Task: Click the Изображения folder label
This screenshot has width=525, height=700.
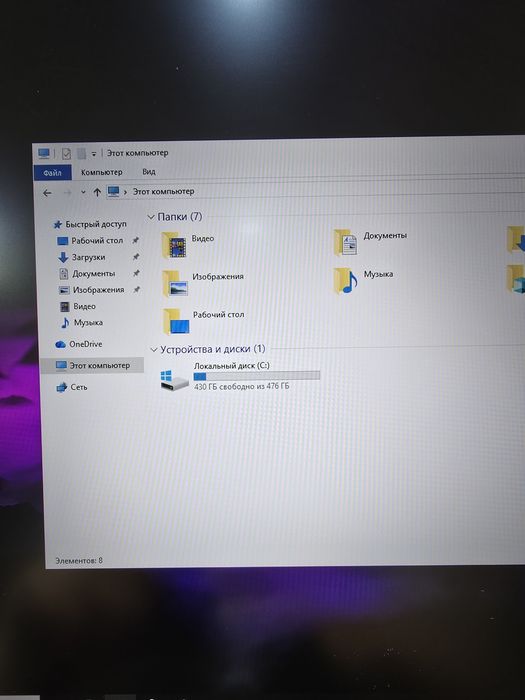Action: 218,276
